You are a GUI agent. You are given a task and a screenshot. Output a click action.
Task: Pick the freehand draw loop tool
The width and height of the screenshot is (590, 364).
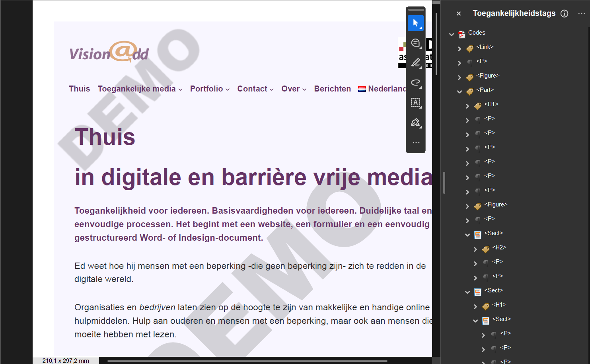click(415, 83)
